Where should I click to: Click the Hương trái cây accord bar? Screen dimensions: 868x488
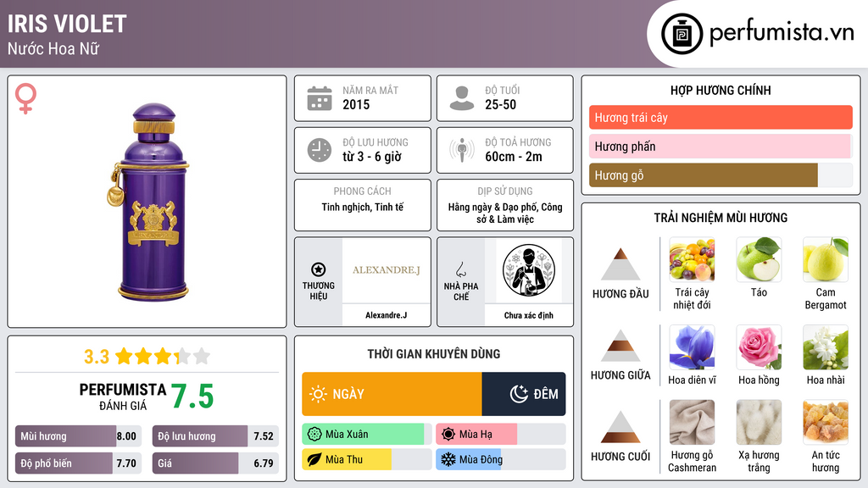721,117
